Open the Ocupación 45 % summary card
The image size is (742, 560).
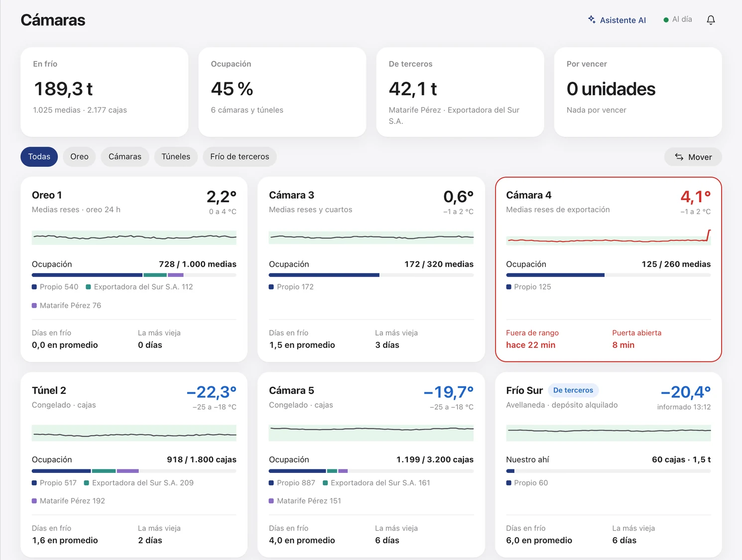click(x=282, y=92)
